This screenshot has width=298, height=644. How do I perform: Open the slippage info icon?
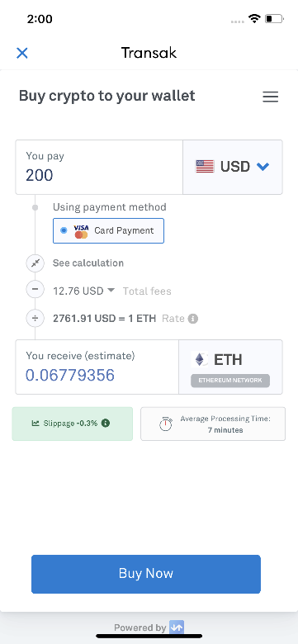(106, 423)
